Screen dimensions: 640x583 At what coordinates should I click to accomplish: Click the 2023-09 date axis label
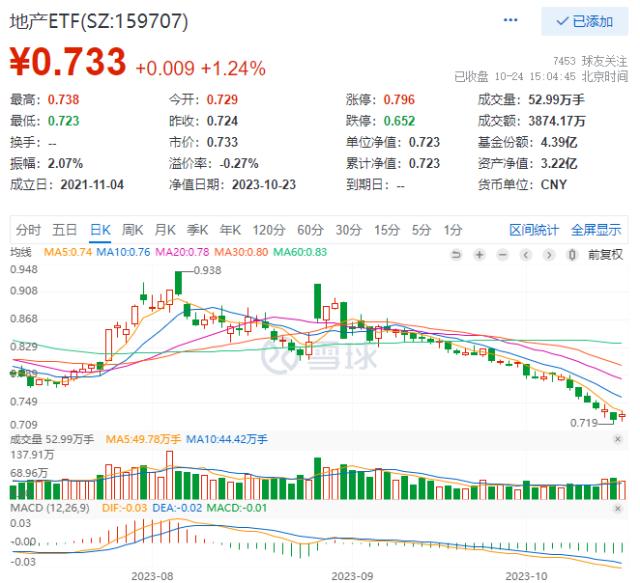coord(352,576)
